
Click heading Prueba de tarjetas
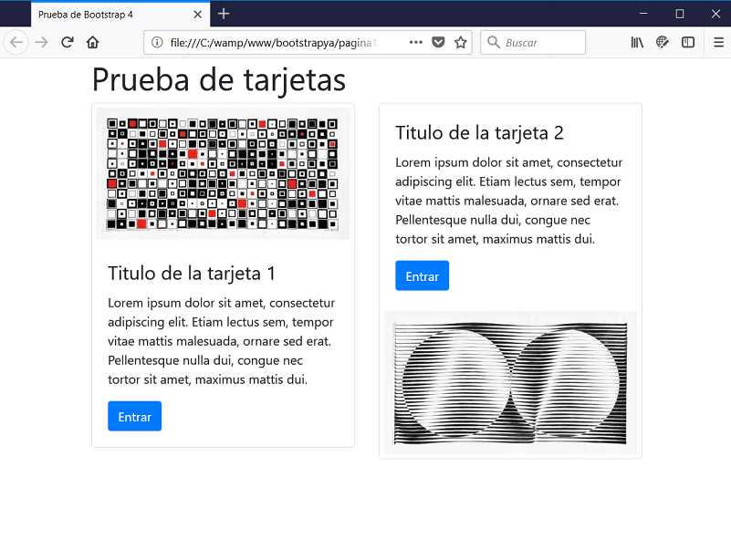click(x=219, y=79)
